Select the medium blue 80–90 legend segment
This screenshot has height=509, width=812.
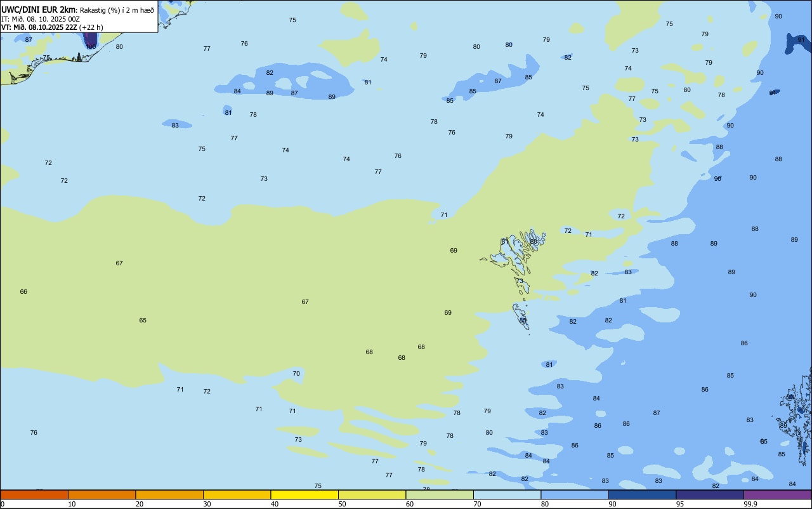point(575,494)
